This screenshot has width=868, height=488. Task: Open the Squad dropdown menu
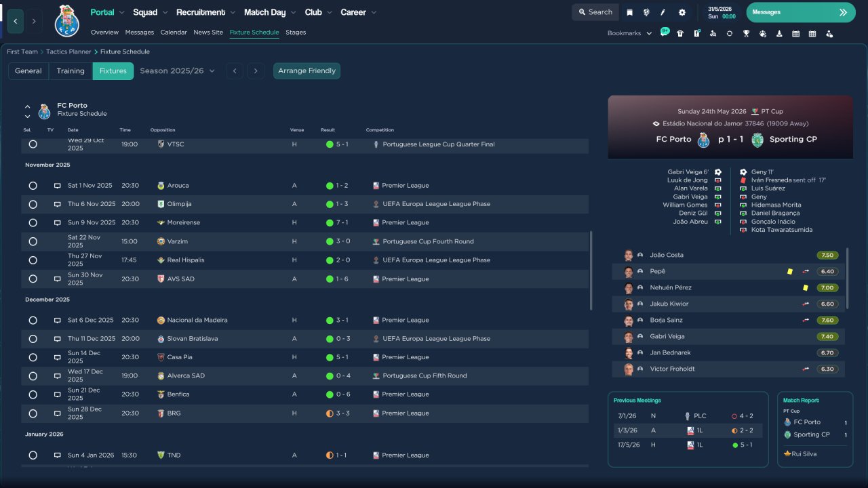coord(150,12)
